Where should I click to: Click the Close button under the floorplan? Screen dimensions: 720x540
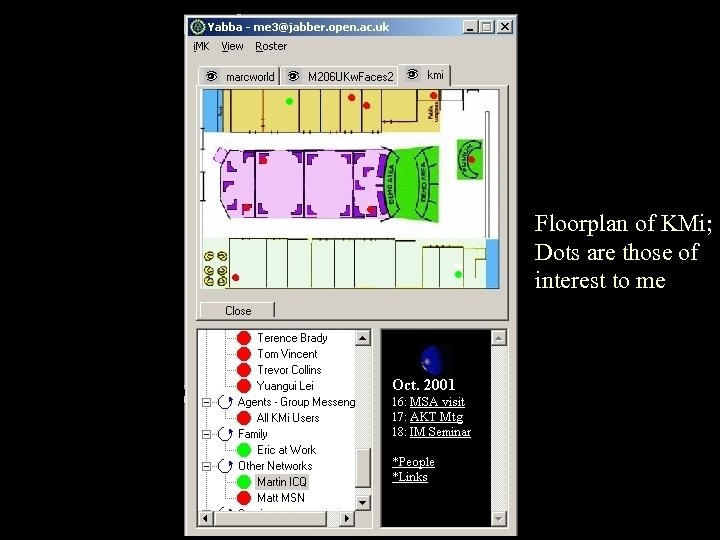(x=237, y=310)
